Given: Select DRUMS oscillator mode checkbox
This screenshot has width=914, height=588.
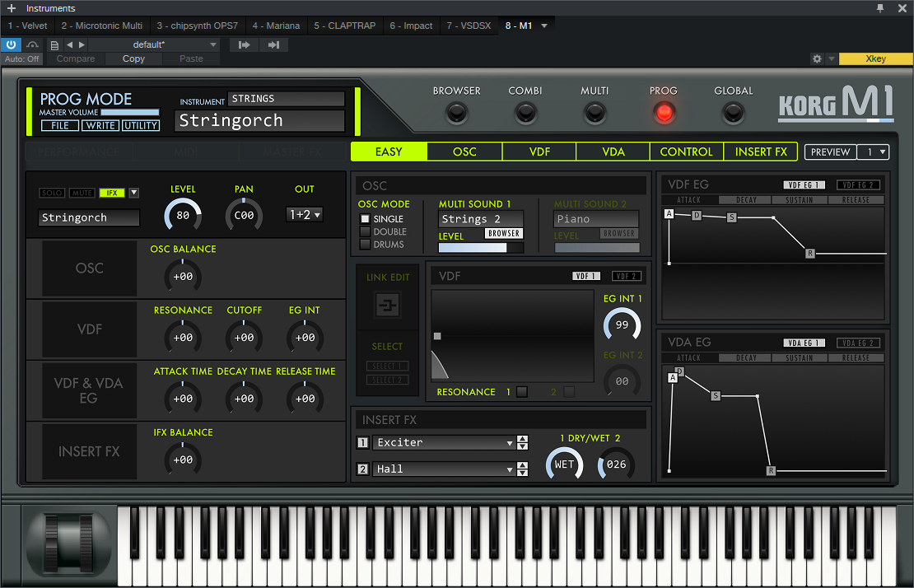Looking at the screenshot, I should [366, 245].
